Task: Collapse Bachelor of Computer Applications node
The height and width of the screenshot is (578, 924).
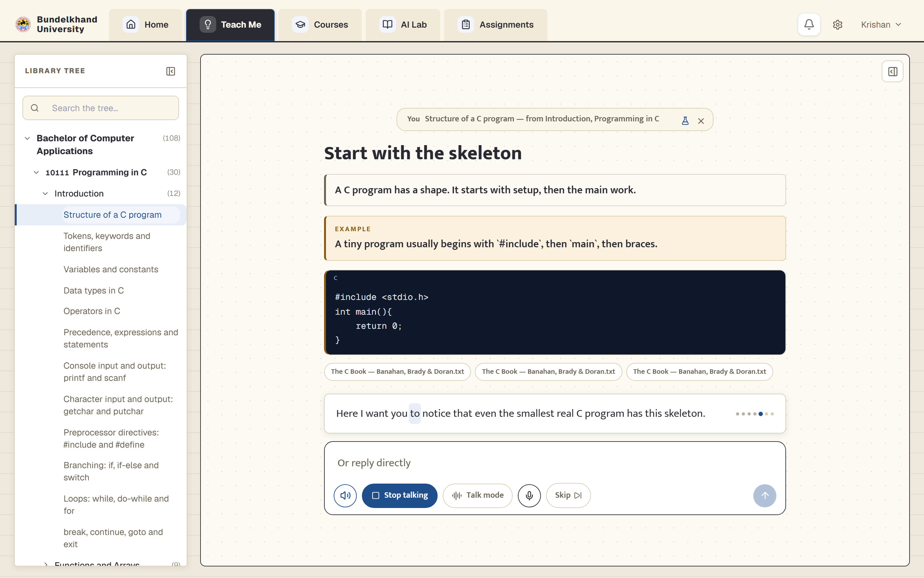Action: pos(27,138)
